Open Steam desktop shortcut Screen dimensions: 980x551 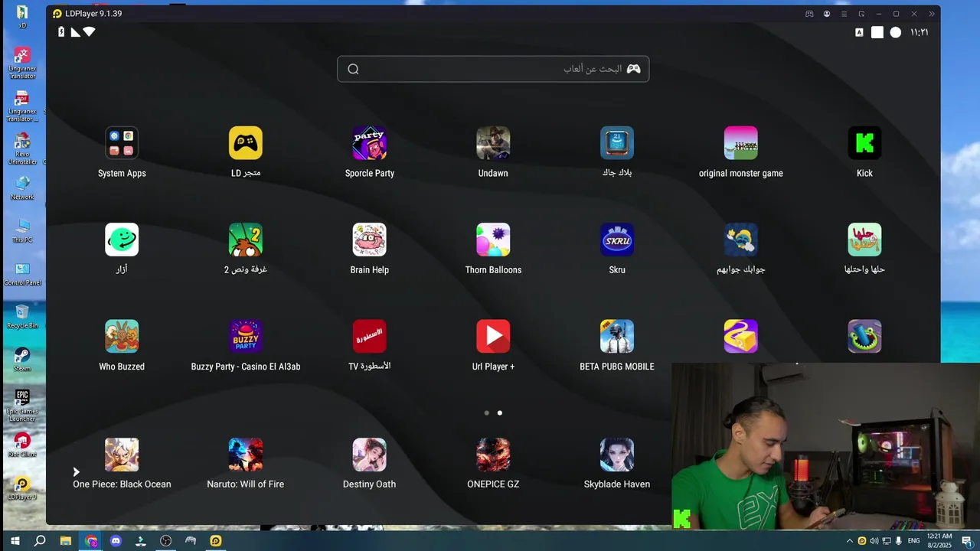(22, 360)
